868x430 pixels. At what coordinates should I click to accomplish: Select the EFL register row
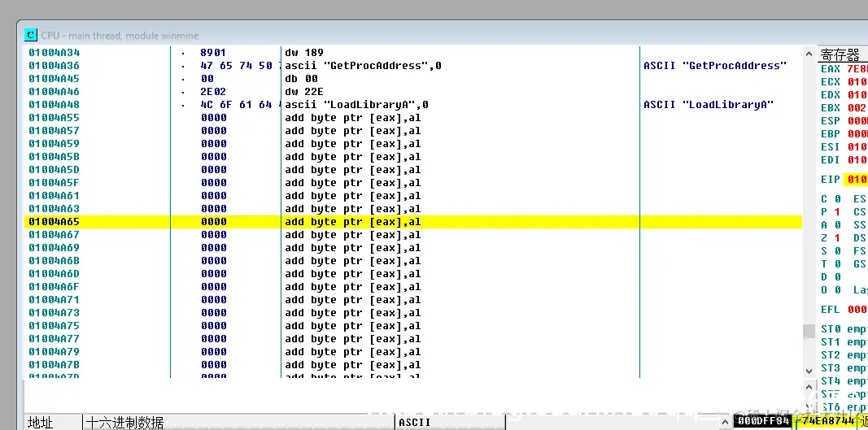pos(844,310)
